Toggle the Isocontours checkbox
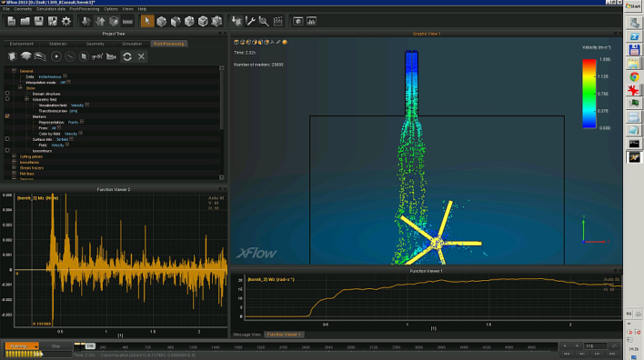Screen dimensions: 644x360 [x=7, y=150]
